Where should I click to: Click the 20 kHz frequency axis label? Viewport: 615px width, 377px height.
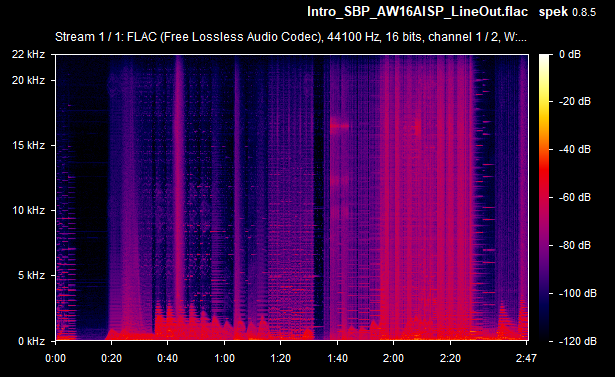(x=28, y=80)
